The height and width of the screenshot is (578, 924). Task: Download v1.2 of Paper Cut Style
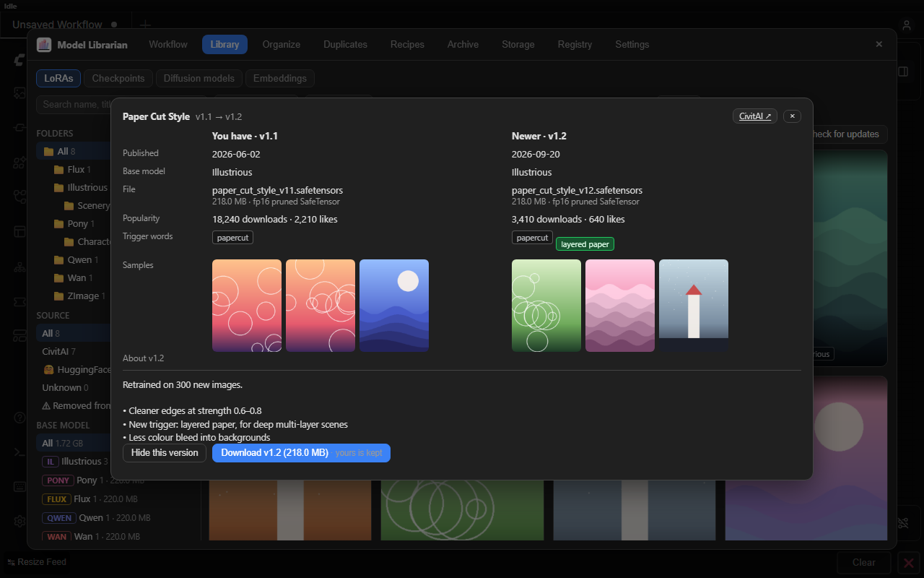tap(301, 453)
